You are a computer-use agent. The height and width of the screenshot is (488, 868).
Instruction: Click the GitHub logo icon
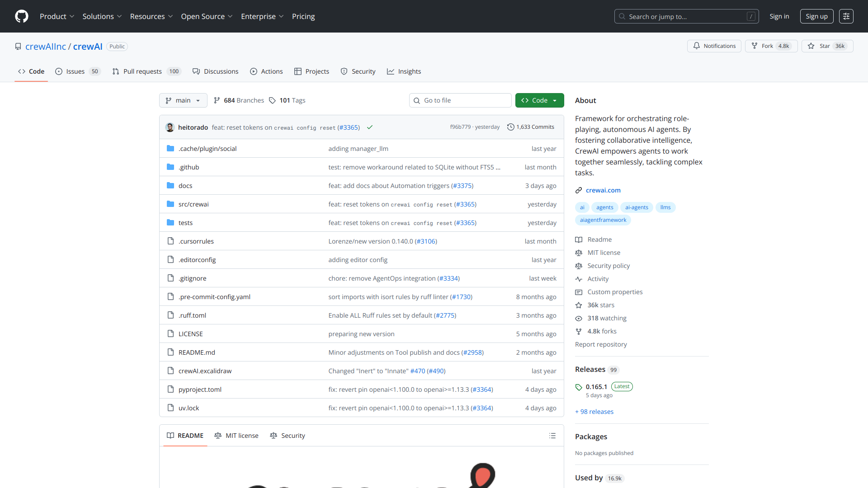click(22, 16)
